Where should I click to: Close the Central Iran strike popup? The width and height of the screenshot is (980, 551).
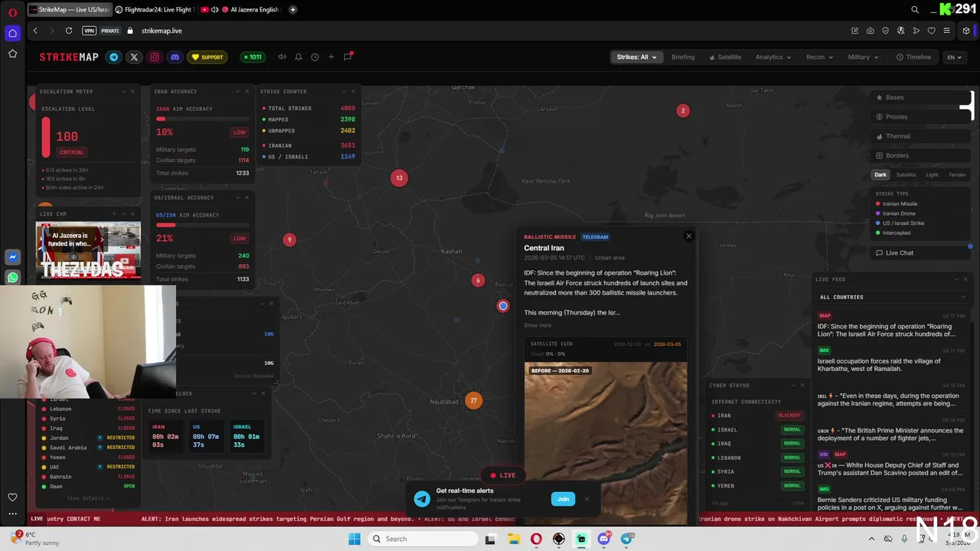point(688,236)
